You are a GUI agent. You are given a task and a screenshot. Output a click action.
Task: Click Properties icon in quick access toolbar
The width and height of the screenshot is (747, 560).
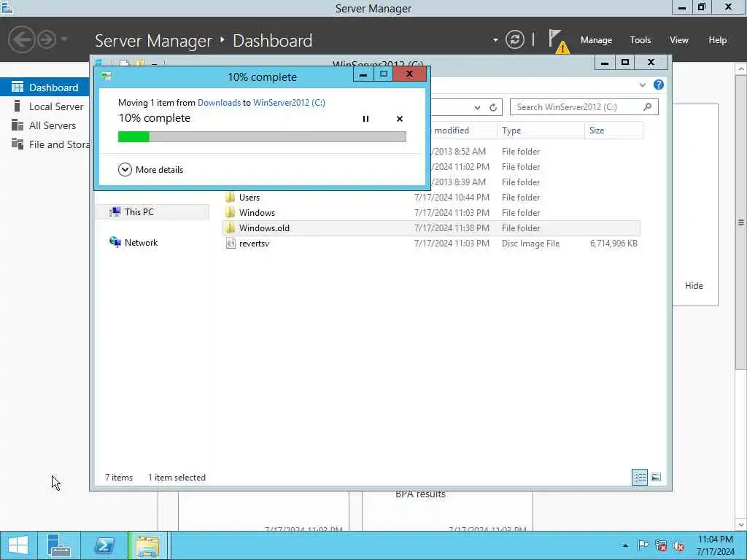click(124, 63)
